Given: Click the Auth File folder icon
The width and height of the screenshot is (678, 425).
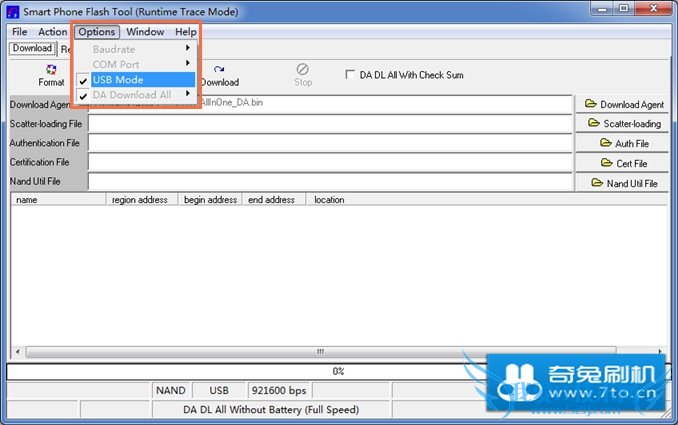Looking at the screenshot, I should 606,143.
